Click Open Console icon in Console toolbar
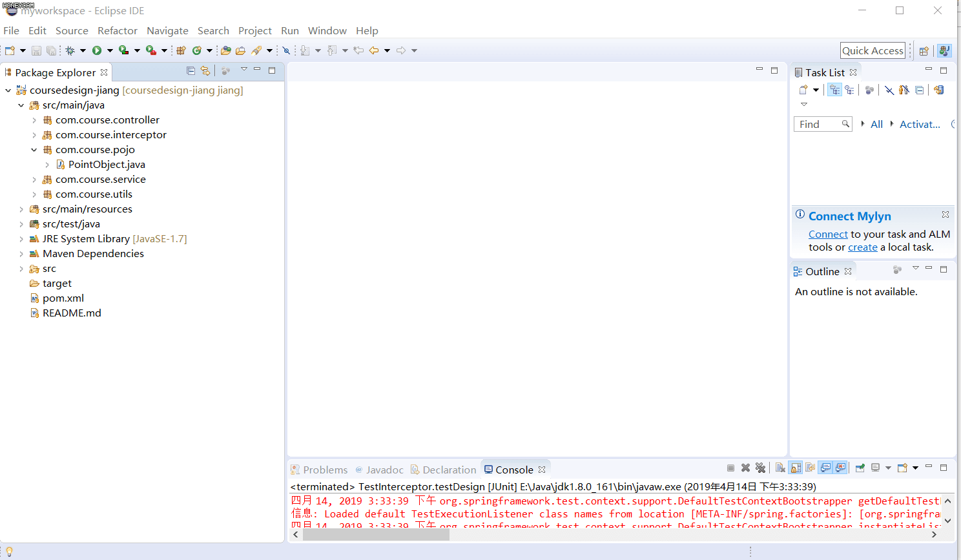The width and height of the screenshot is (961, 560). (x=903, y=468)
